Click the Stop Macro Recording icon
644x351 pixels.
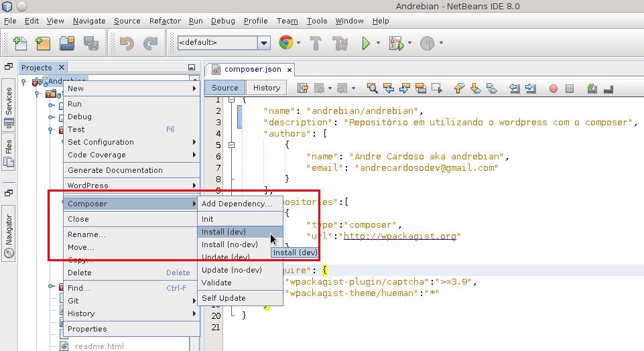(x=569, y=88)
